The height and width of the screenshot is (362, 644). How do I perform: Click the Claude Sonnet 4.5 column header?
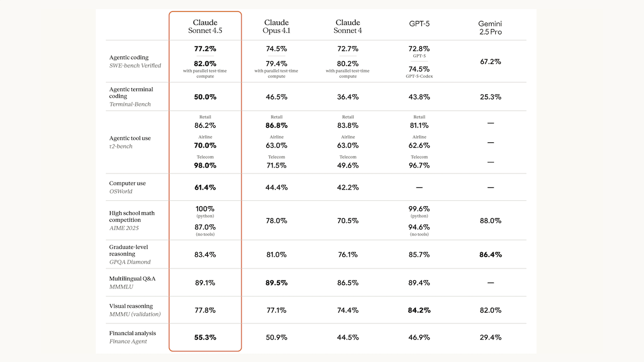click(x=205, y=27)
